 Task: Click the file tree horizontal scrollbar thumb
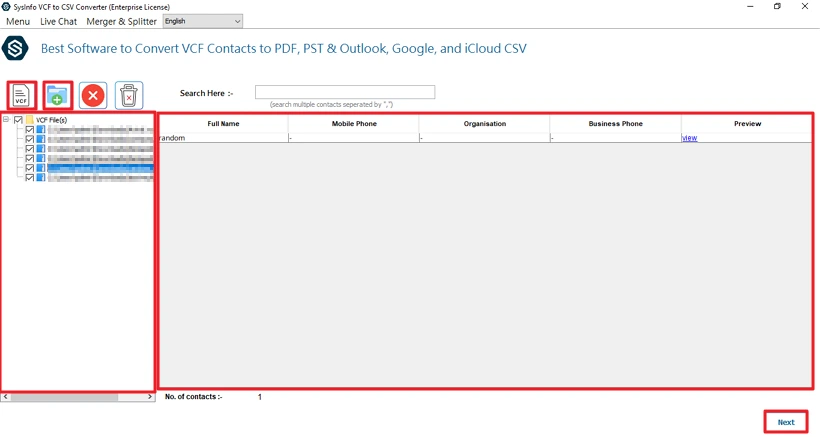[x=64, y=397]
